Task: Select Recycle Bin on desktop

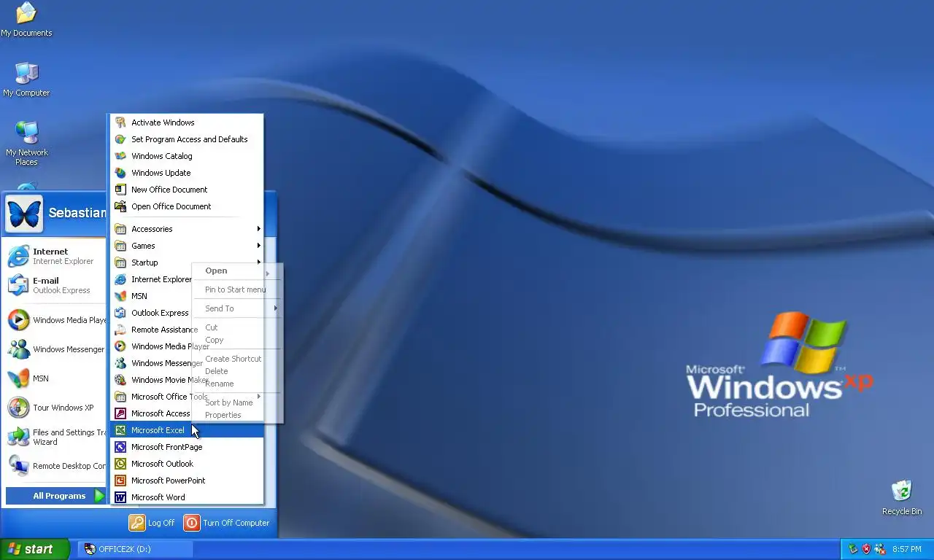Action: (x=902, y=498)
